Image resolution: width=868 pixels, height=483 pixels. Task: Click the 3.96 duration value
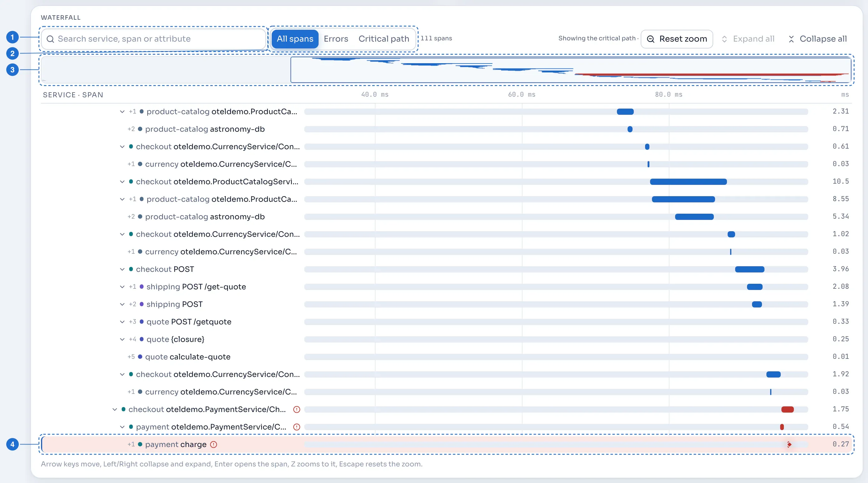tap(841, 269)
